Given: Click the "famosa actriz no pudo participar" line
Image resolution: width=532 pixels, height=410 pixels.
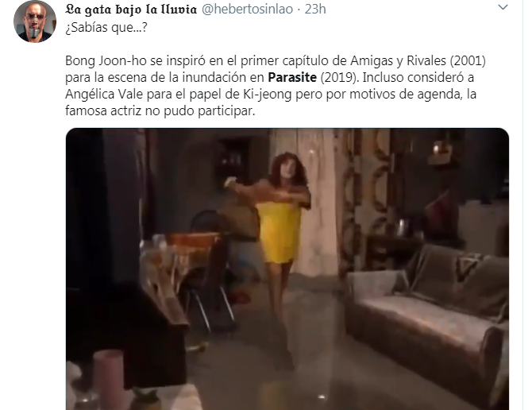Looking at the screenshot, I should pyautogui.click(x=160, y=110).
